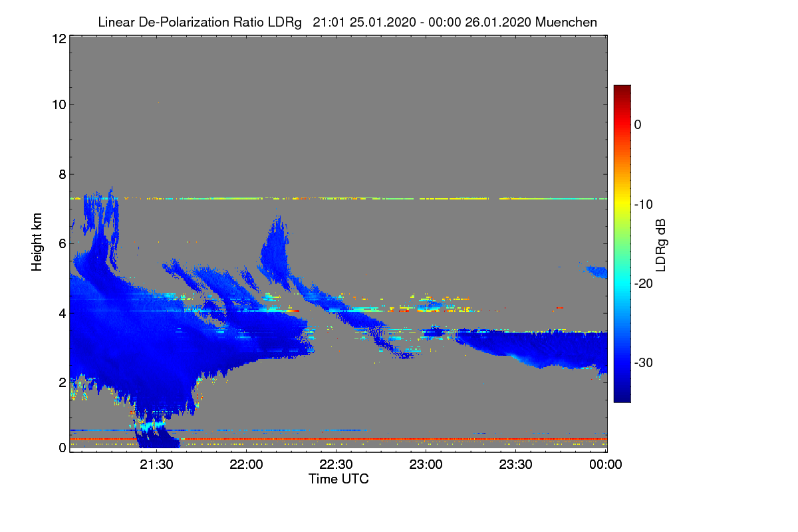The height and width of the screenshot is (532, 798).
Task: Click the 'LDRg dB' colorbar label
Action: click(x=660, y=245)
